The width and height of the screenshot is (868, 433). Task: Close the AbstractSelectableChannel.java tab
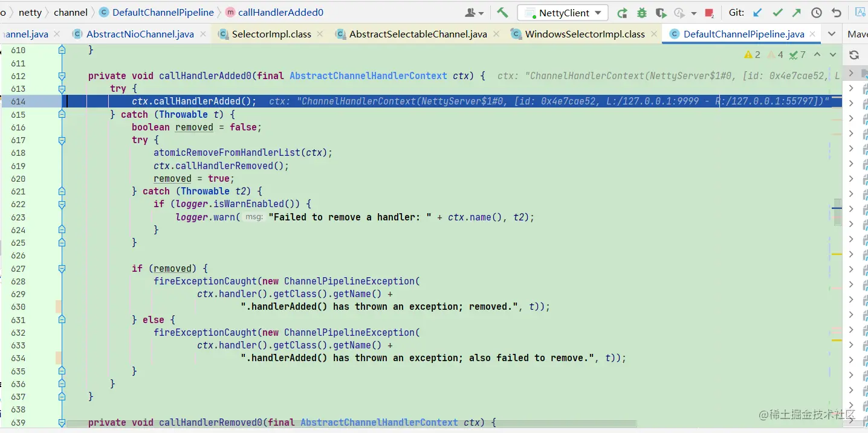click(495, 34)
